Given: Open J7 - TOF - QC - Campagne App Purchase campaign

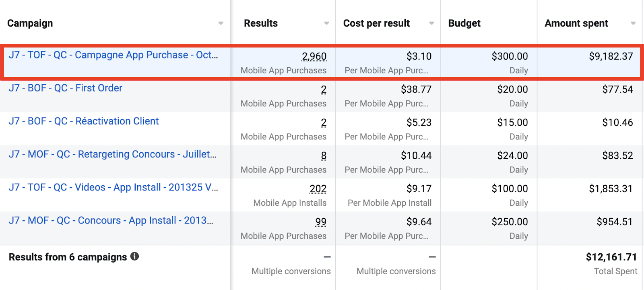Looking at the screenshot, I should (113, 55).
